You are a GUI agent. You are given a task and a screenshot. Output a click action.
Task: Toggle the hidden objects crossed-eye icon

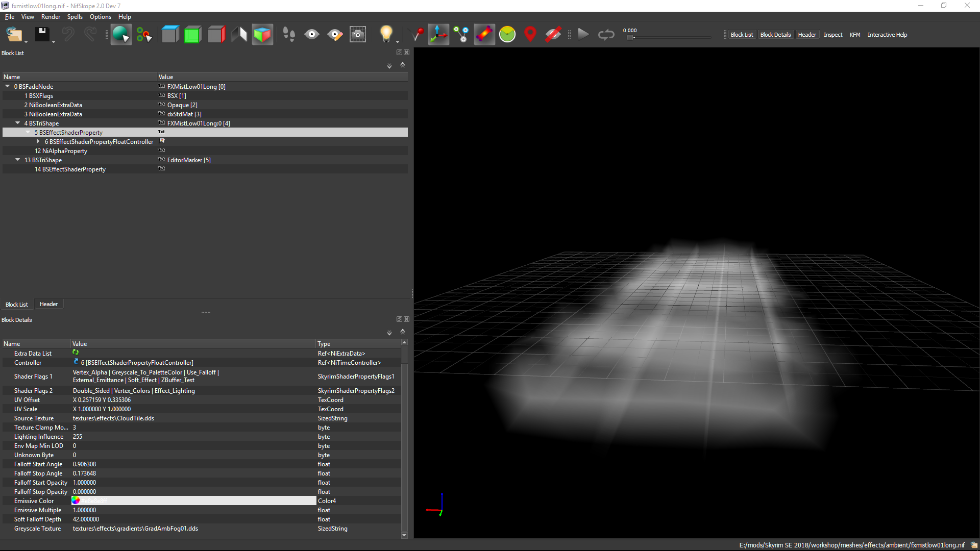[x=553, y=35]
